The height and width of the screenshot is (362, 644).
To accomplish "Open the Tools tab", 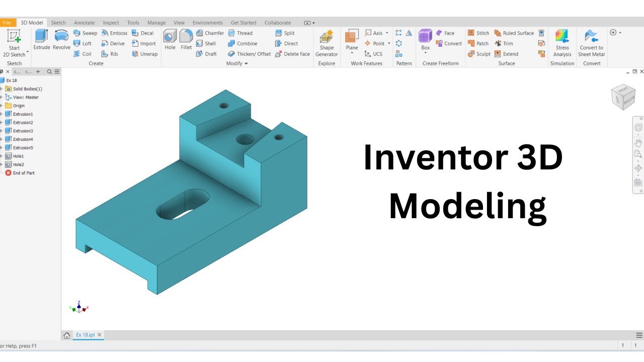I will click(133, 23).
